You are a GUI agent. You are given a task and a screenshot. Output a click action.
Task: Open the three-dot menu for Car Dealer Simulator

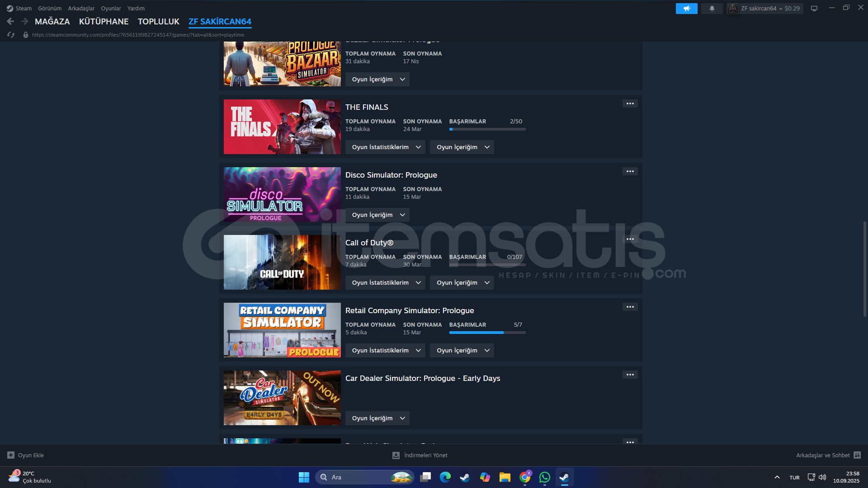click(630, 375)
